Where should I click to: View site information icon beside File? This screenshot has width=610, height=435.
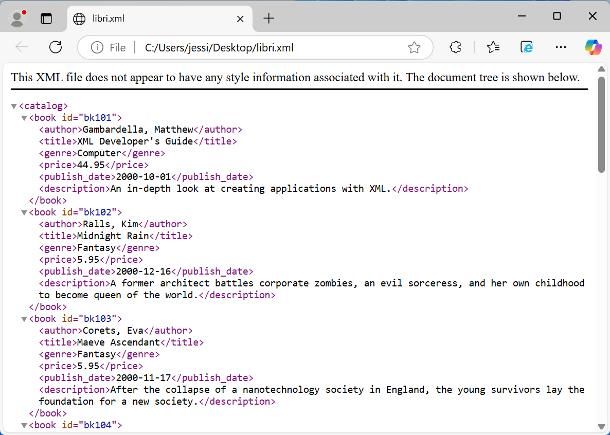pos(97,47)
